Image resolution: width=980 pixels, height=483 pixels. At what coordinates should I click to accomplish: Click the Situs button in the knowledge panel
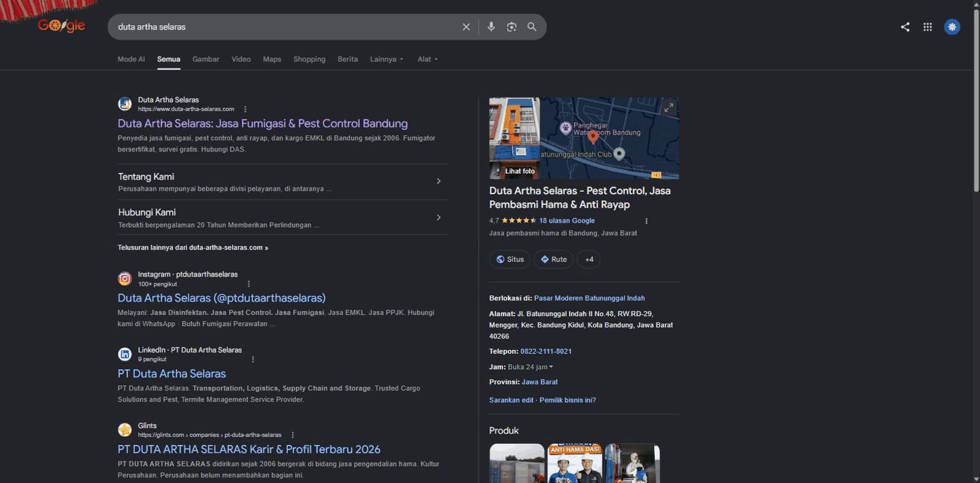click(510, 259)
